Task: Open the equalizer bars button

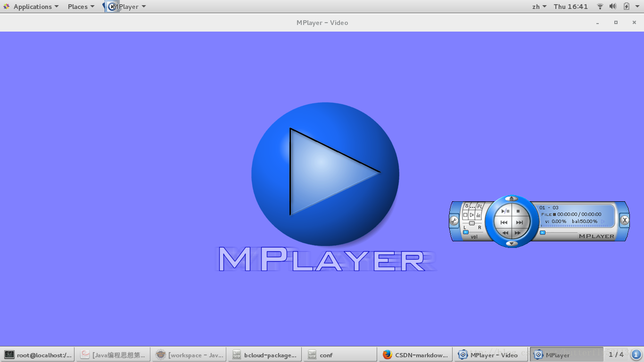Action: point(479,215)
